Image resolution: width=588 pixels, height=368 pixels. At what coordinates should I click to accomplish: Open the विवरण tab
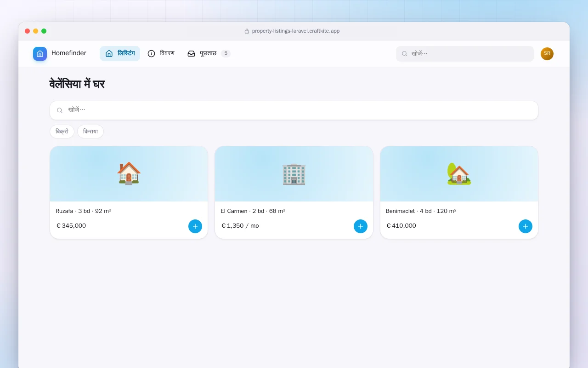click(161, 53)
